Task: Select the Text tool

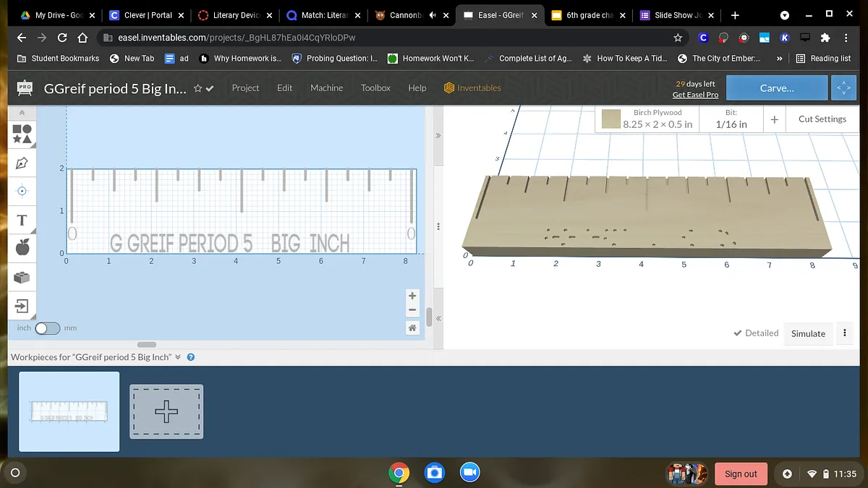Action: [22, 221]
